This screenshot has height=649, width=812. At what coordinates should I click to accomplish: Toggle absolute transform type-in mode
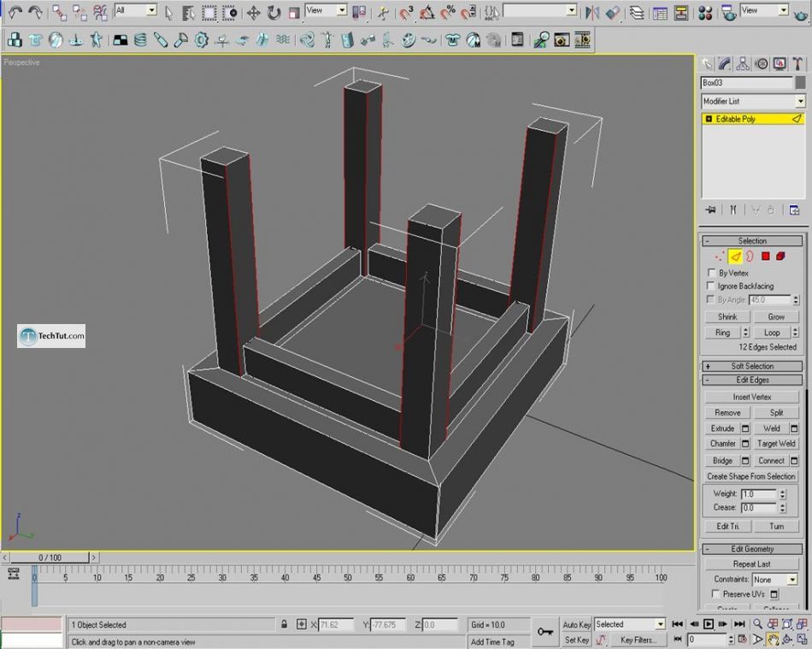(x=302, y=624)
